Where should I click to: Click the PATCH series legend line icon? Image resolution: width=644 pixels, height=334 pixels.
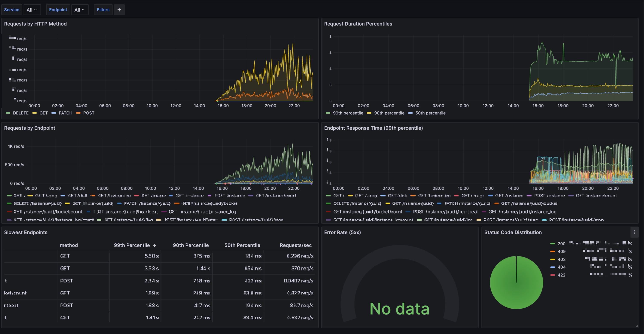pyautogui.click(x=53, y=113)
